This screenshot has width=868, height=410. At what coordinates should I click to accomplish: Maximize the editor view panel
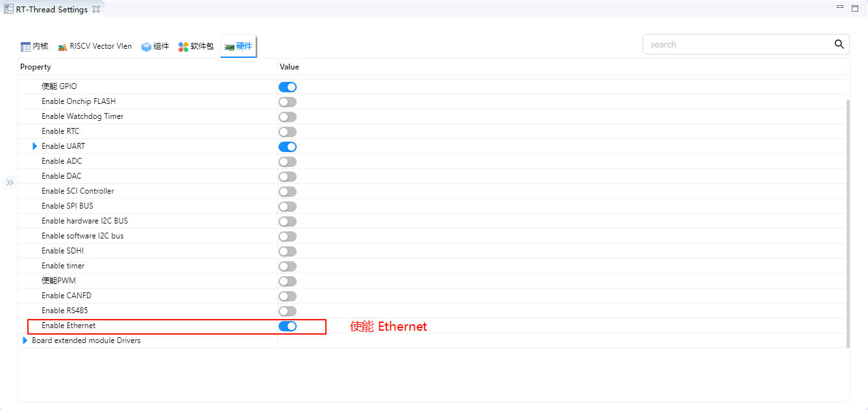854,8
